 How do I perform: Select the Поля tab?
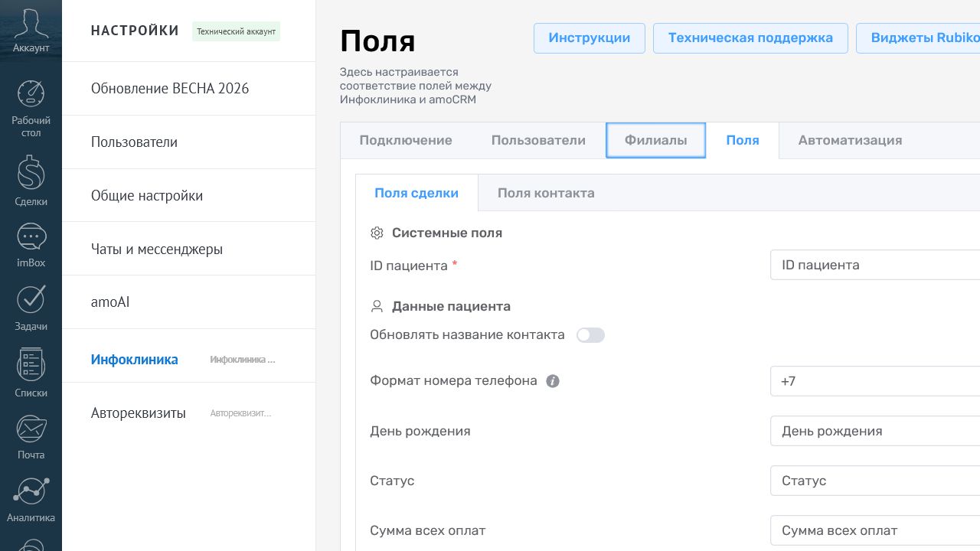pos(743,140)
